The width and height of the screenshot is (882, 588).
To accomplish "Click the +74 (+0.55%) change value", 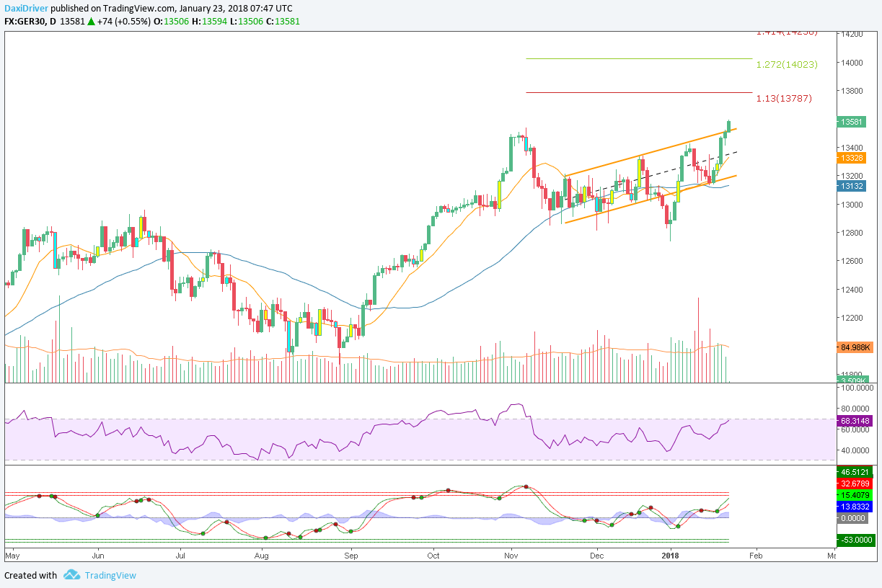I will (x=124, y=22).
